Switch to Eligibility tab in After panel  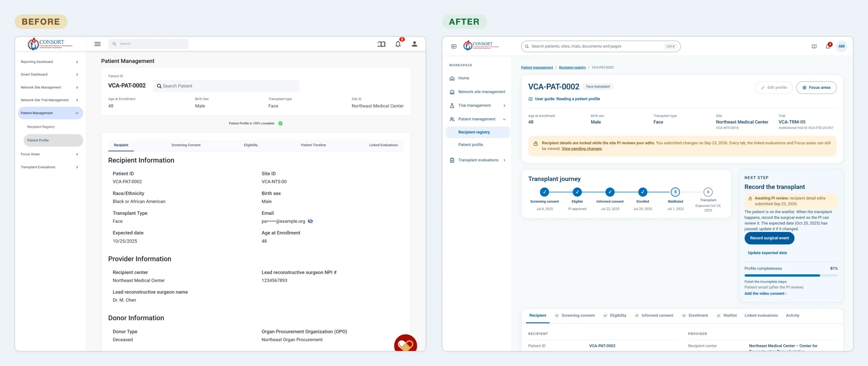[615, 315]
